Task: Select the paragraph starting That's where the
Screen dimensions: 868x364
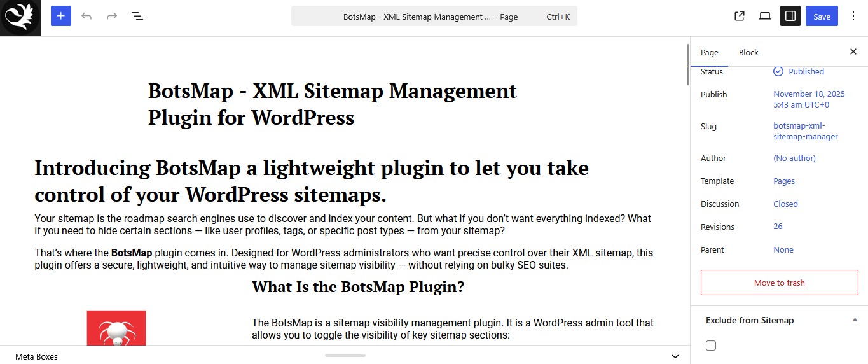Action: (343, 259)
